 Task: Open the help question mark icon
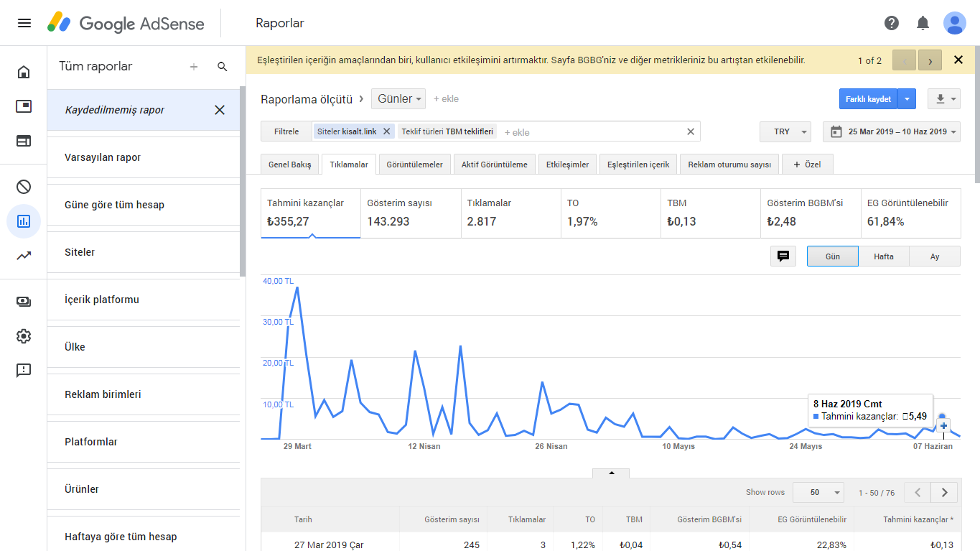point(892,23)
